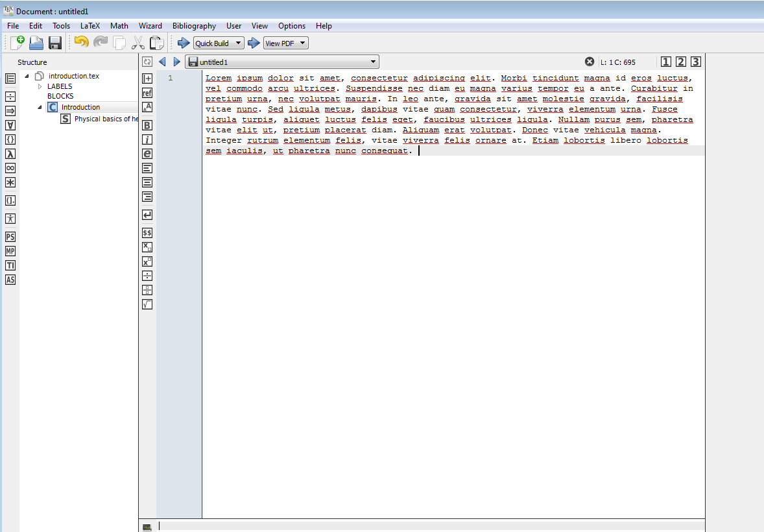The height and width of the screenshot is (532, 764).
Task: Open Greek letters panel
Action: click(x=10, y=154)
